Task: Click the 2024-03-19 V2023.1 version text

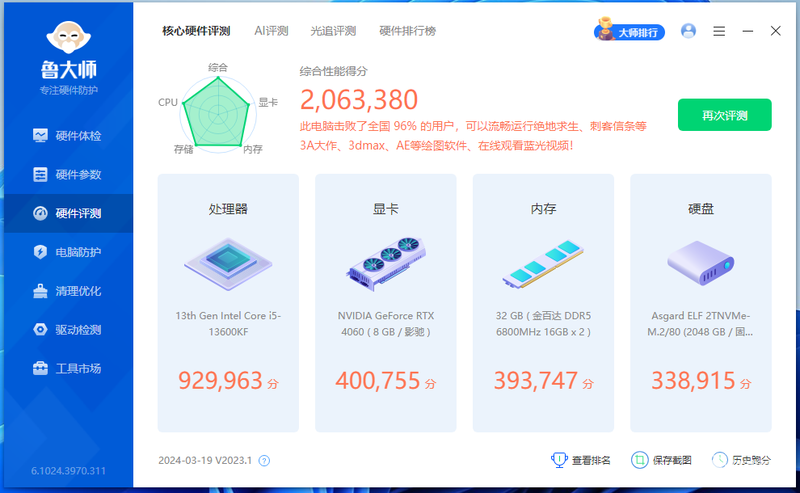Action: click(205, 460)
